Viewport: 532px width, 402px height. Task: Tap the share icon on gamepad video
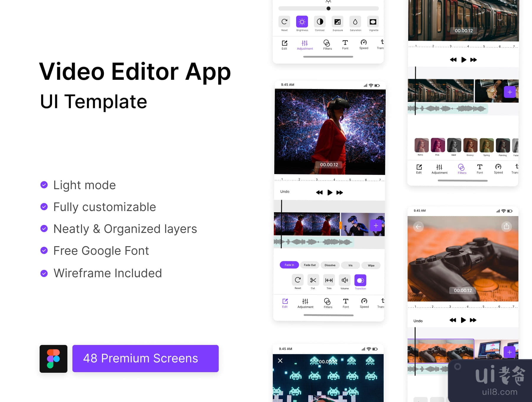506,226
